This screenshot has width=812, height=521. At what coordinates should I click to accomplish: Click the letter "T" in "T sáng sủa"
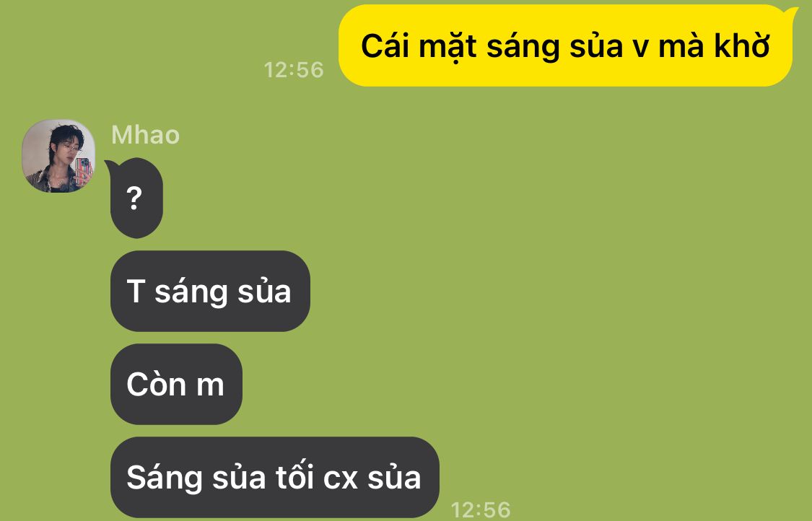pyautogui.click(x=135, y=291)
